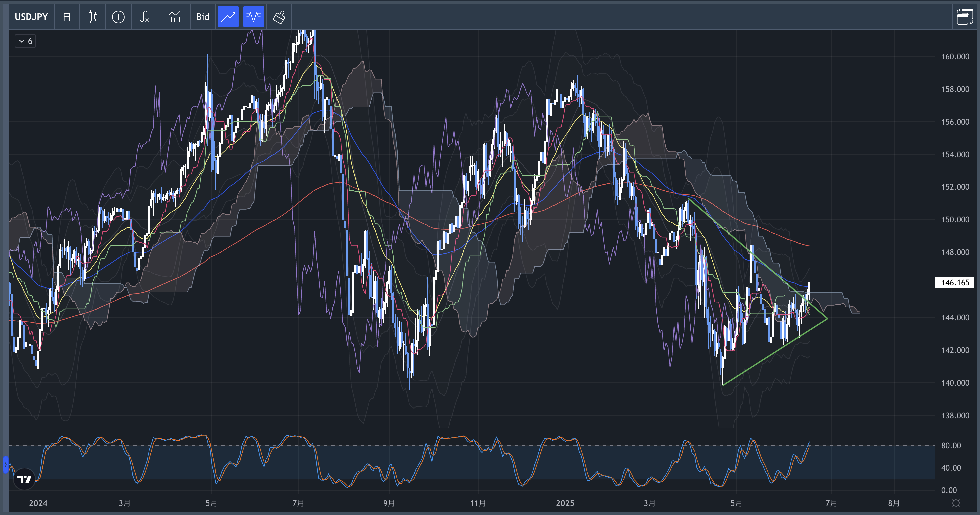
Task: Click the 11月 time axis label
Action: 478,503
